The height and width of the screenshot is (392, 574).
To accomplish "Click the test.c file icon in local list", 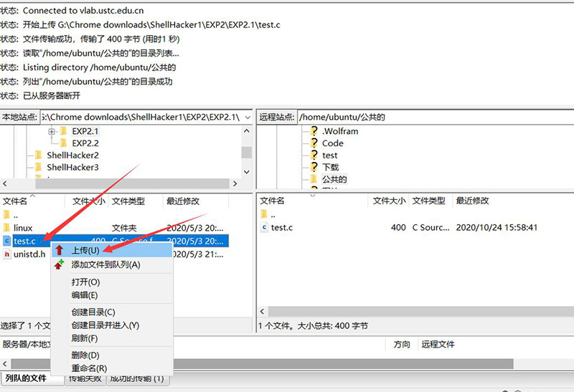I will coord(6,241).
